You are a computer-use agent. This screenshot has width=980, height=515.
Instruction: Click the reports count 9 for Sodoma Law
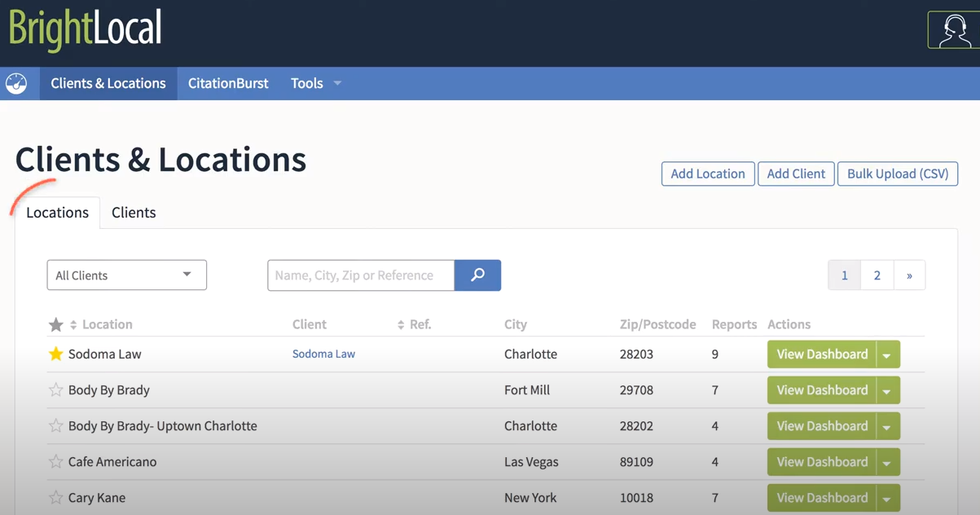tap(715, 354)
